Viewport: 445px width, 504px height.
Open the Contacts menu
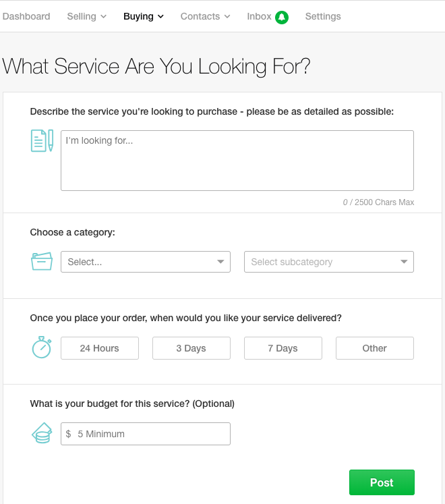[205, 16]
